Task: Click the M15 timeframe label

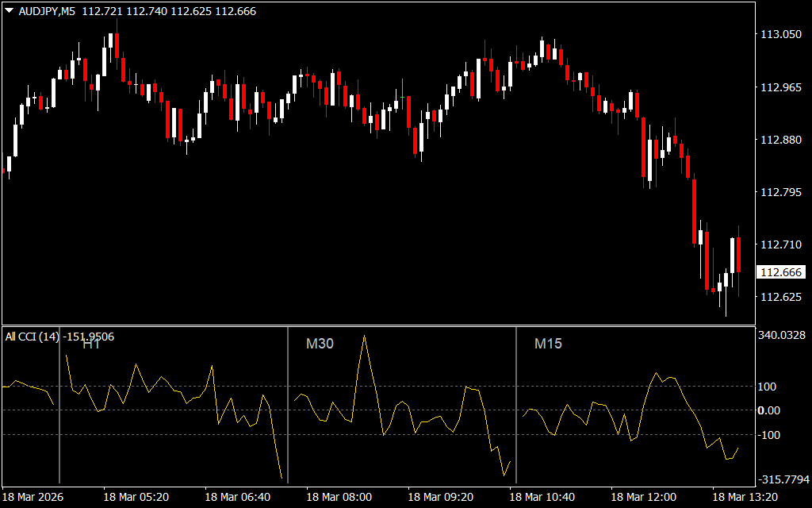Action: coord(547,344)
